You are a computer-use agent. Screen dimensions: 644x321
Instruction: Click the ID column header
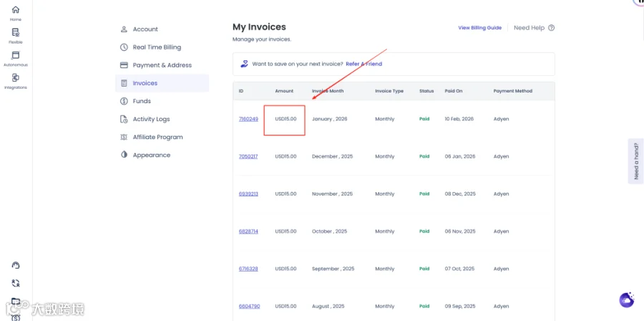click(x=241, y=91)
